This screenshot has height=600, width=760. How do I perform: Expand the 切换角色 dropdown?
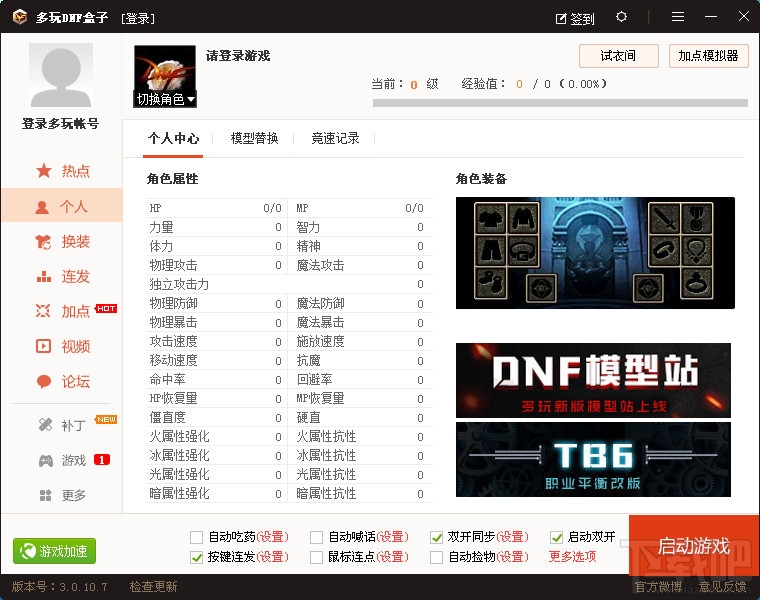pyautogui.click(x=165, y=99)
